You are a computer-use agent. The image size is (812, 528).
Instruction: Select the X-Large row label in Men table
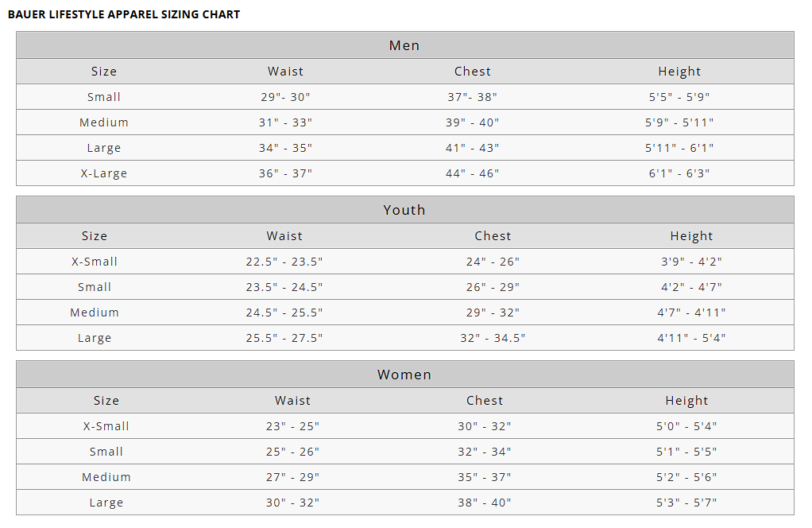tap(104, 173)
